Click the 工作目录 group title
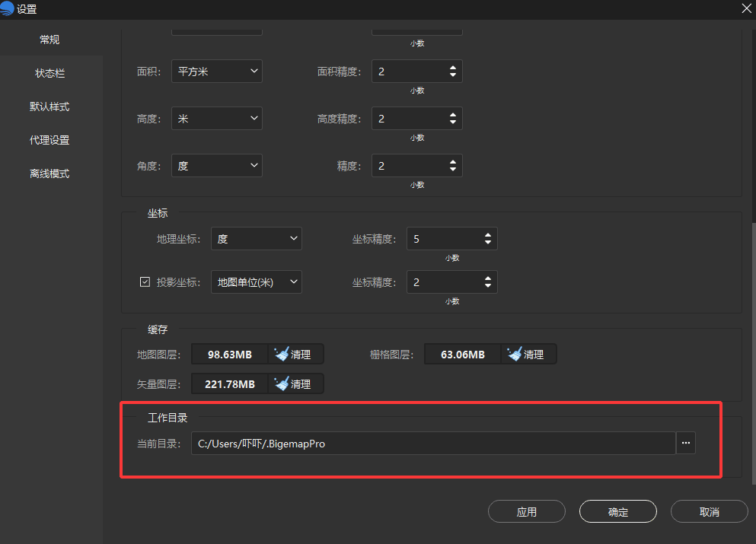Screen dimensions: 756x544 coord(167,418)
